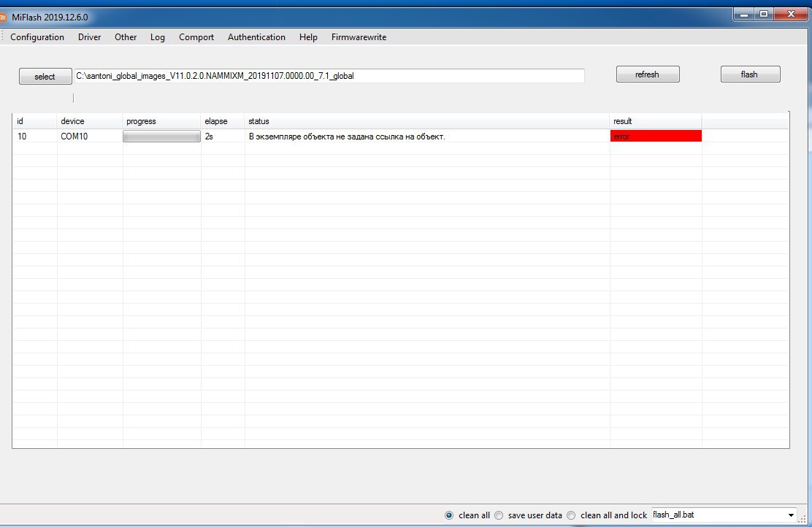Click the red error result cell

(x=656, y=136)
